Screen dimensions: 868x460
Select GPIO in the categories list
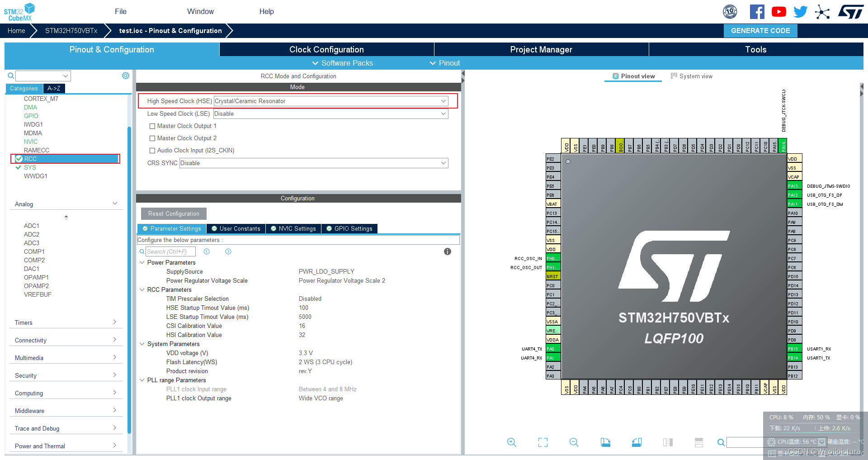click(31, 116)
